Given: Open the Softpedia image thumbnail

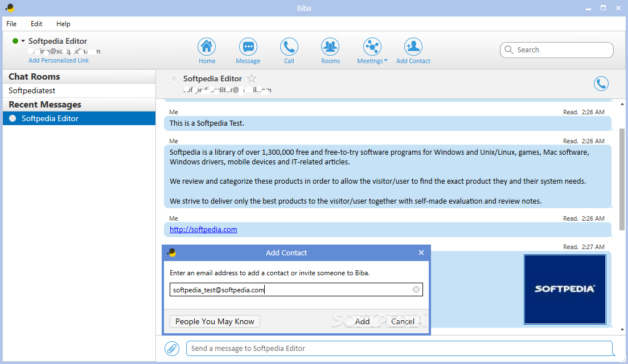Looking at the screenshot, I should tap(565, 289).
